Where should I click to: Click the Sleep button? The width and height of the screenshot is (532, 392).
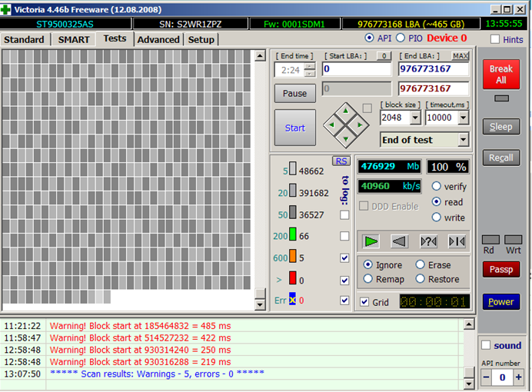point(501,127)
